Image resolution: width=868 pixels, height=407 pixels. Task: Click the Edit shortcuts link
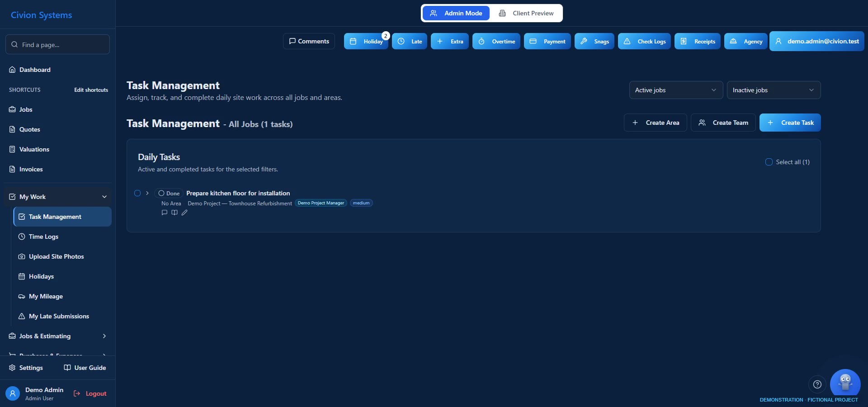(91, 90)
